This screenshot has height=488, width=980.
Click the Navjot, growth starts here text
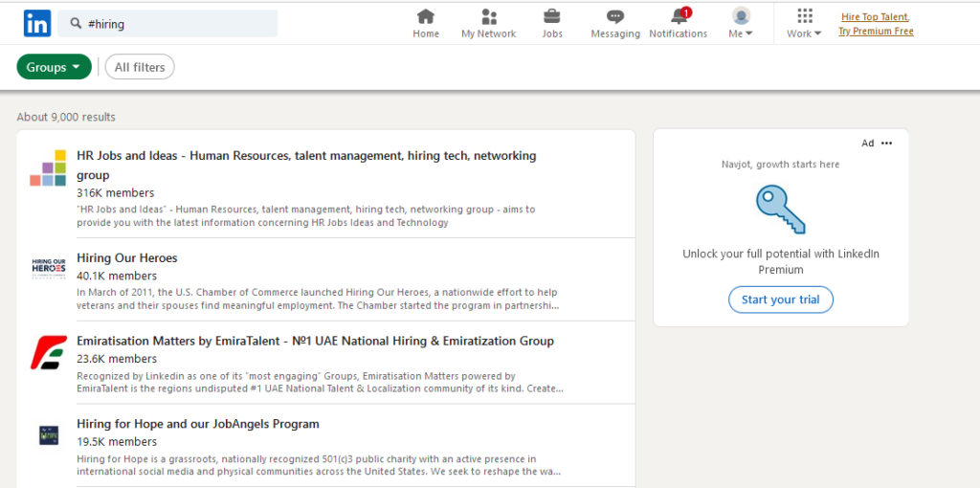point(781,165)
